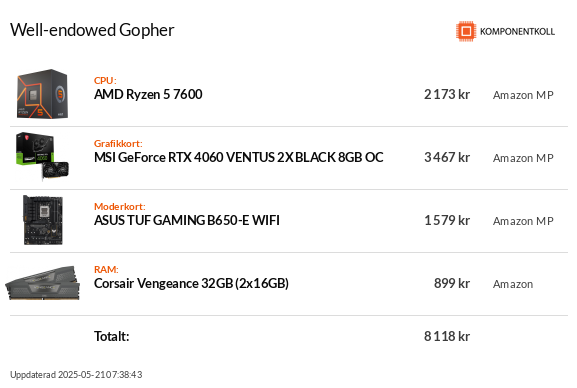Image resolution: width=577 pixels, height=388 pixels.
Task: Click the Amazon MP store for graphics card
Action: tap(523, 158)
